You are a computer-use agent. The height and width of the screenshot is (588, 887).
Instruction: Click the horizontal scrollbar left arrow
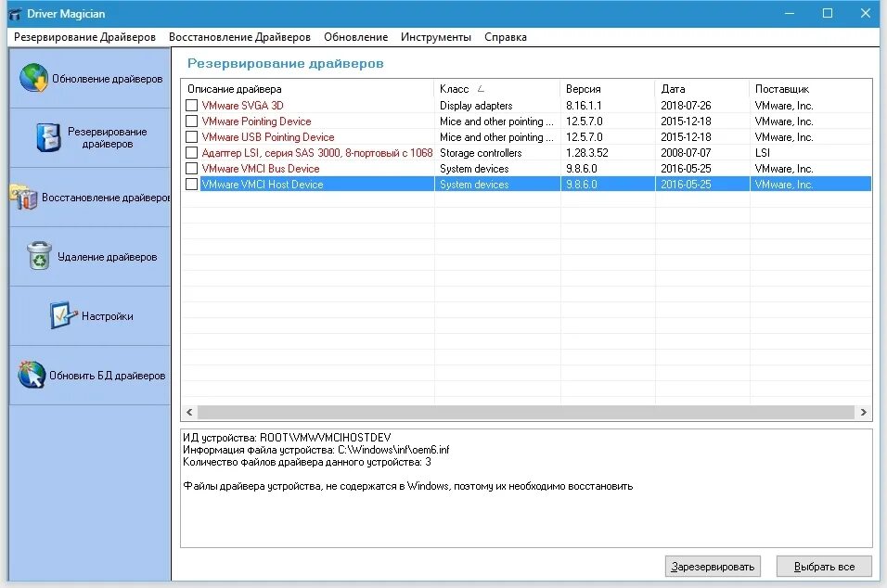189,411
